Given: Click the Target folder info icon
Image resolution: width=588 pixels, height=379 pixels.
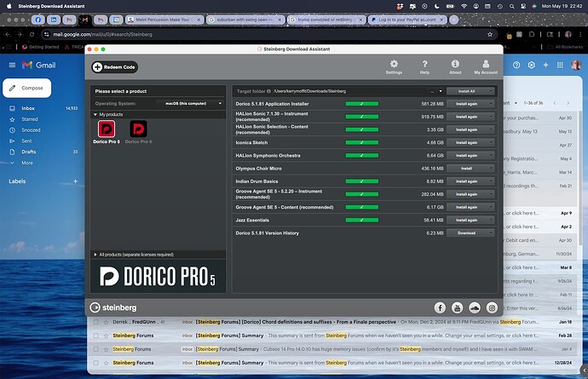Looking at the screenshot, I should pyautogui.click(x=268, y=91).
